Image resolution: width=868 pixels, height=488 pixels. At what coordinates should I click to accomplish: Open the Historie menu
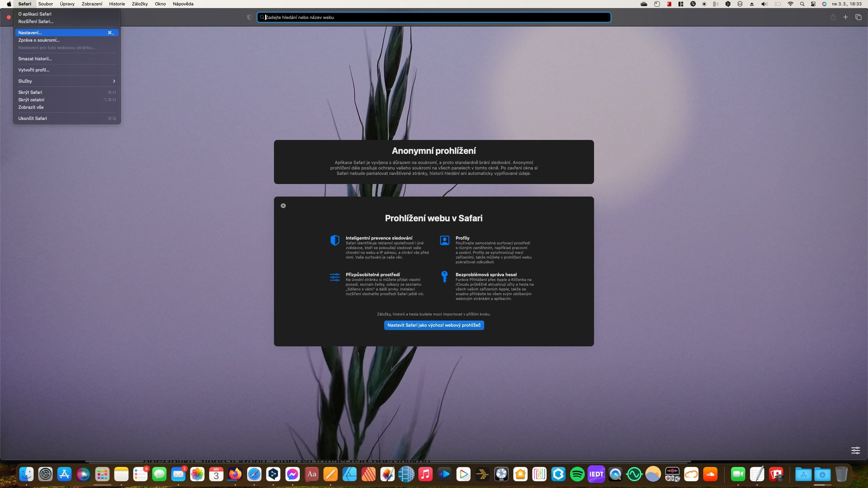[x=117, y=4]
